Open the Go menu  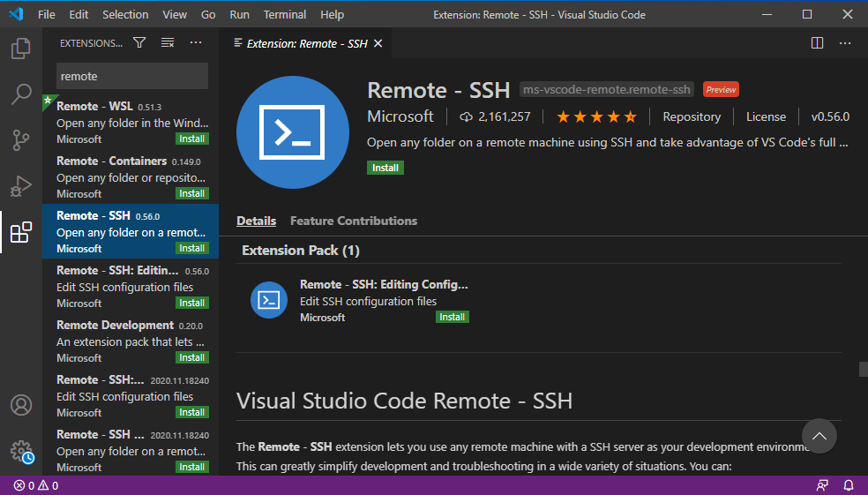pos(208,14)
